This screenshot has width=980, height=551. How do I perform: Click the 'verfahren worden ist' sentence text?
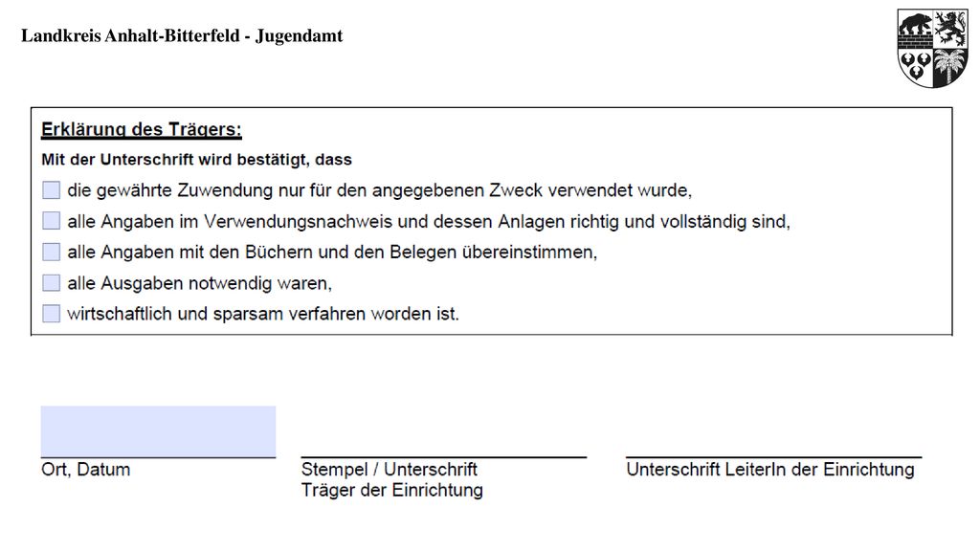[263, 314]
